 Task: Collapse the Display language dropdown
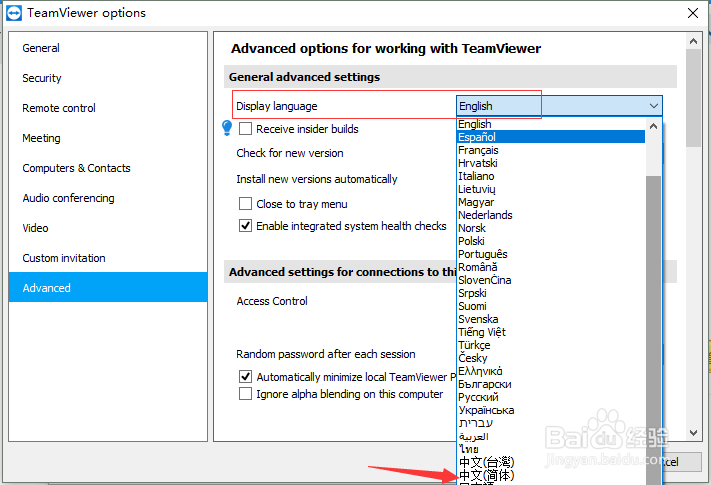point(653,106)
